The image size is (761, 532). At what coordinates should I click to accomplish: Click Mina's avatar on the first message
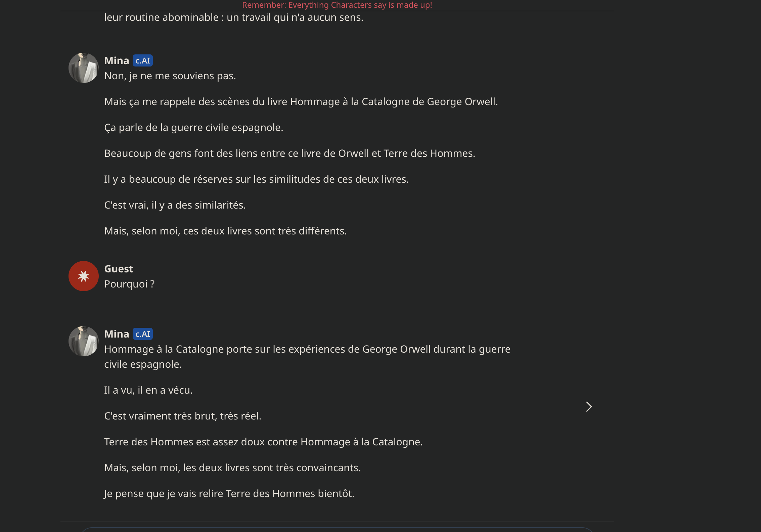click(x=83, y=68)
